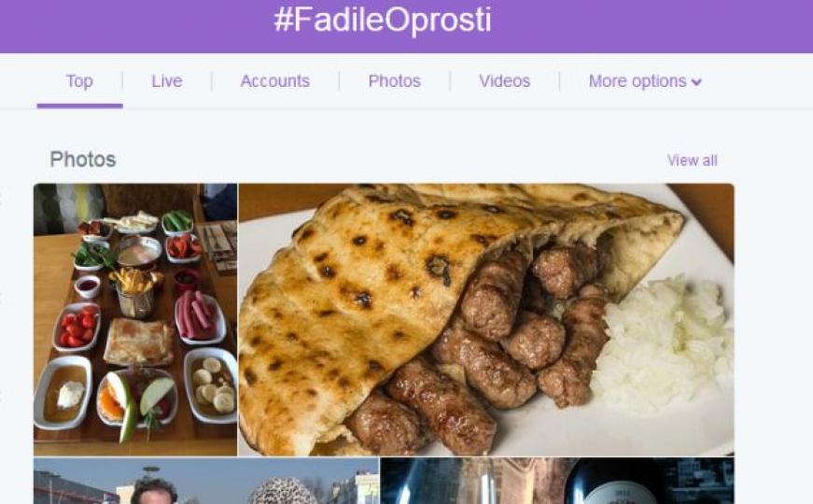
Task: Click the View all photos link
Action: coord(693,161)
